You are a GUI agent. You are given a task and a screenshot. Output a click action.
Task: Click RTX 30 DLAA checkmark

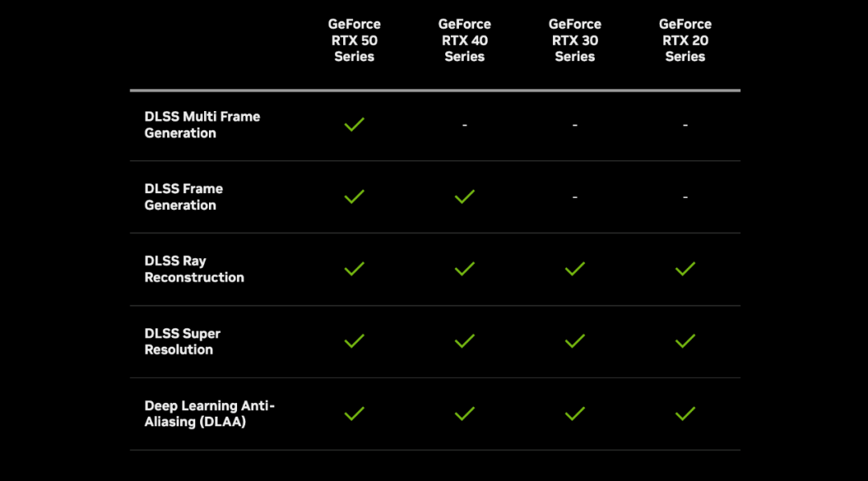[x=575, y=413]
